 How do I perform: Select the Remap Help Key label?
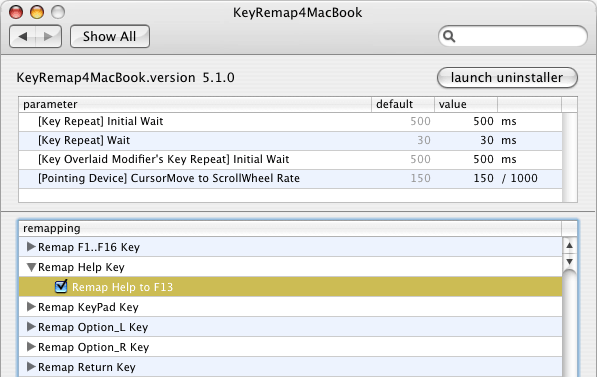tap(81, 267)
